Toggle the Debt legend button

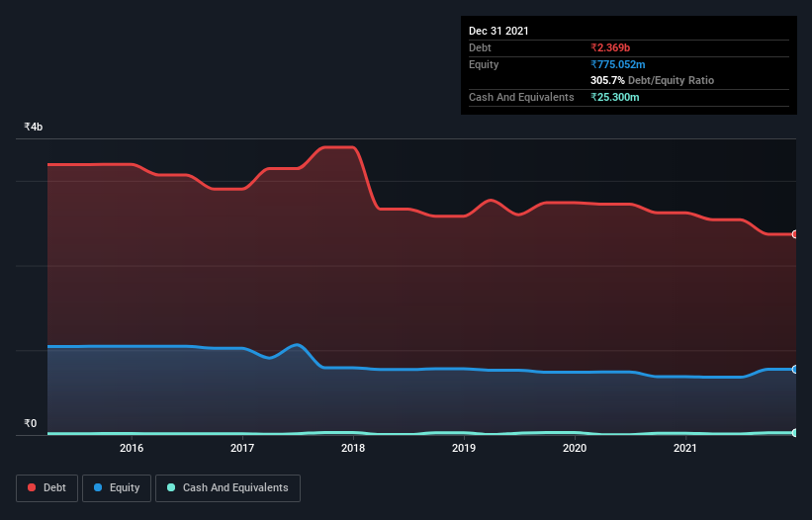pos(46,488)
